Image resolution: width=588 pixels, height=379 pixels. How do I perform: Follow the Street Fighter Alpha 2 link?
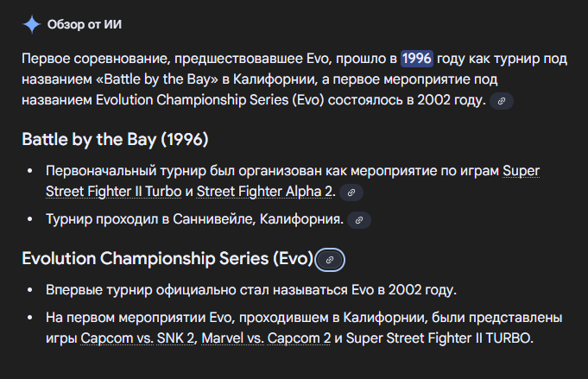point(266,192)
